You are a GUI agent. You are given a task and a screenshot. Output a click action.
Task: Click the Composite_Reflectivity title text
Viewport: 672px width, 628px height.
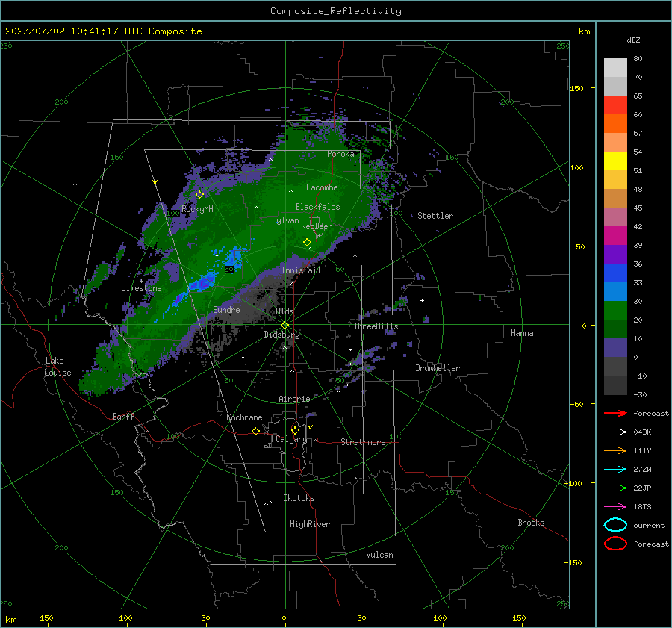(x=336, y=11)
